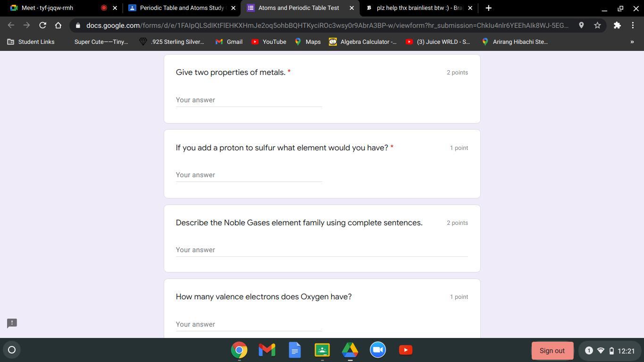
Task: Click the Sign out button
Action: pyautogui.click(x=552, y=351)
